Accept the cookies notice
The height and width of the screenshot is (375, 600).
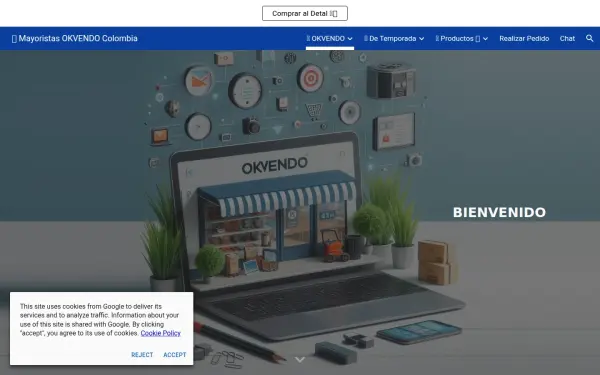coord(174,355)
